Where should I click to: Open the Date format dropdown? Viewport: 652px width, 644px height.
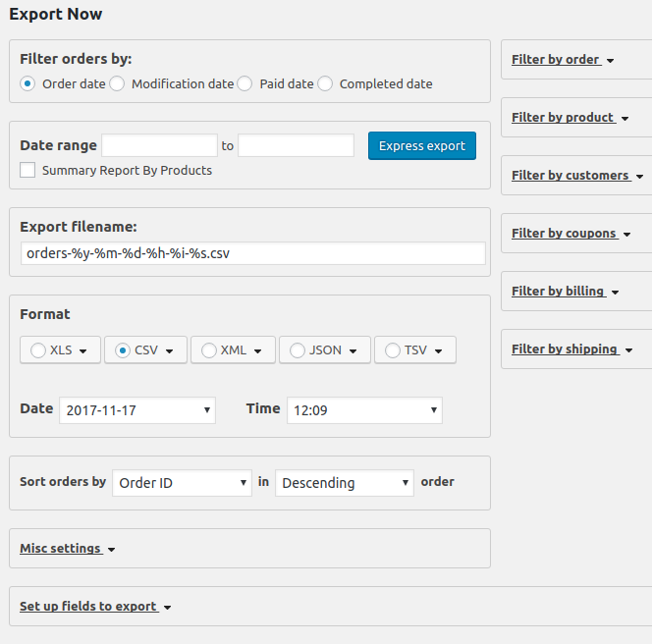[137, 410]
